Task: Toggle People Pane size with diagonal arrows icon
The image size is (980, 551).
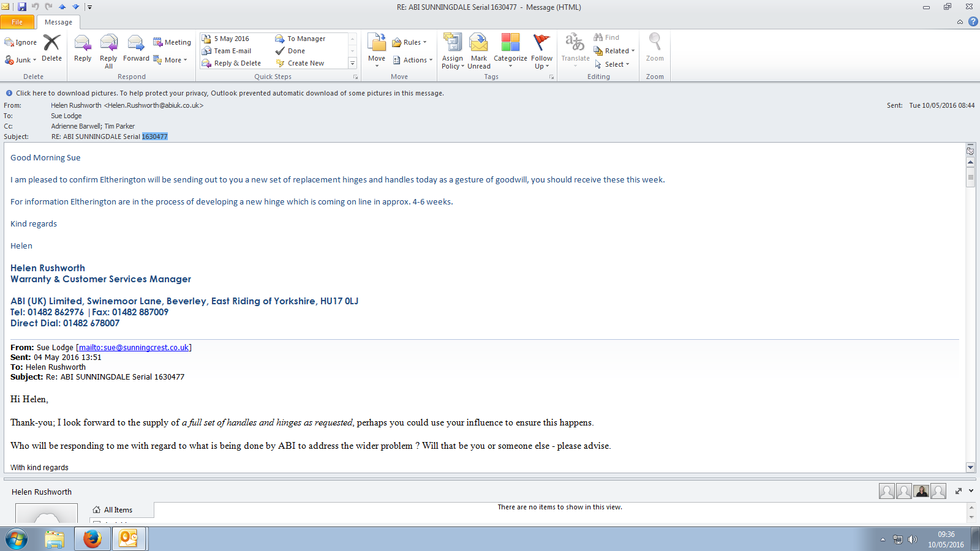Action: [959, 491]
